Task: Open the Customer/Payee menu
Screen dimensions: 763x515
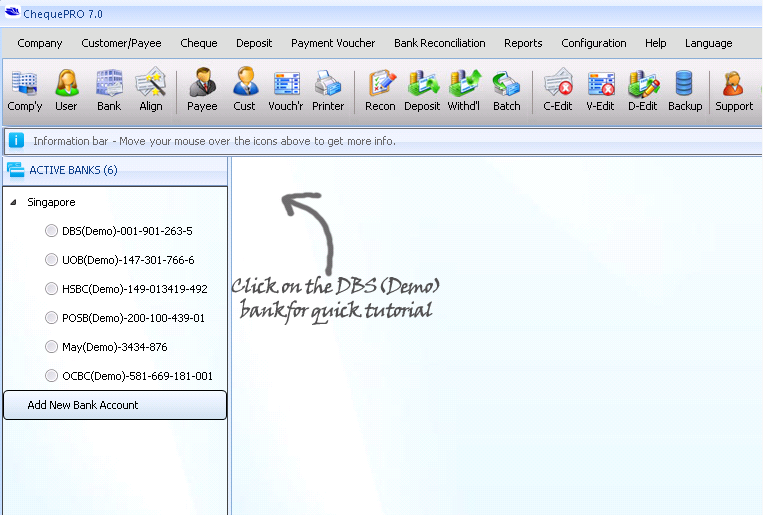Action: click(121, 43)
